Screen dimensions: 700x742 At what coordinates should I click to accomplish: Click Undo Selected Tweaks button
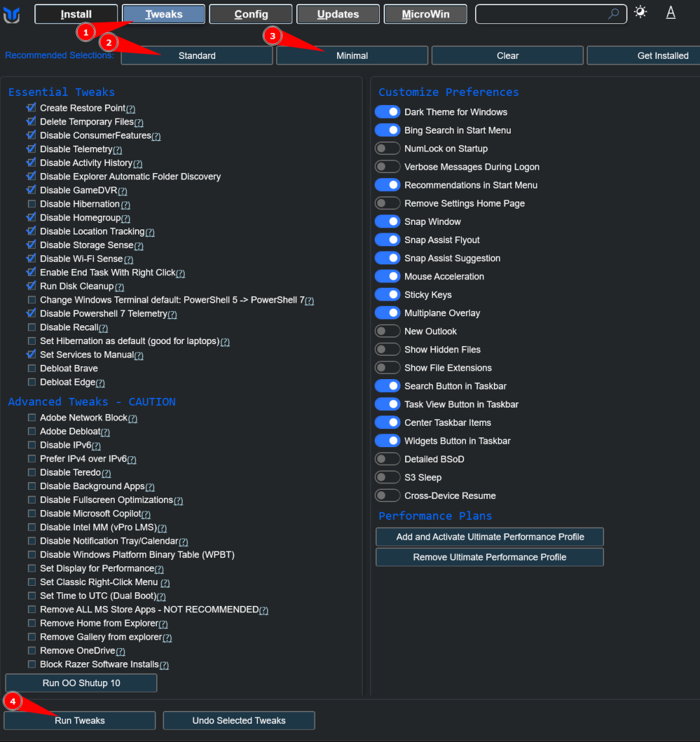point(239,721)
